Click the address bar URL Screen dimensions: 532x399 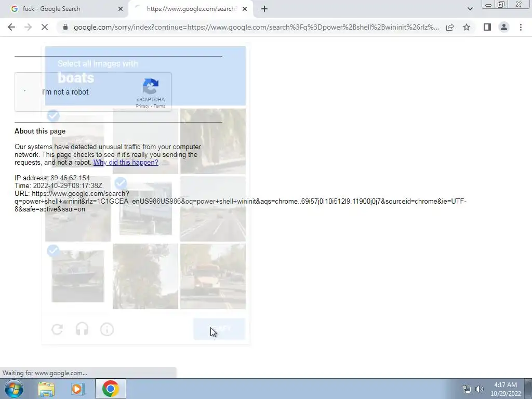click(256, 27)
